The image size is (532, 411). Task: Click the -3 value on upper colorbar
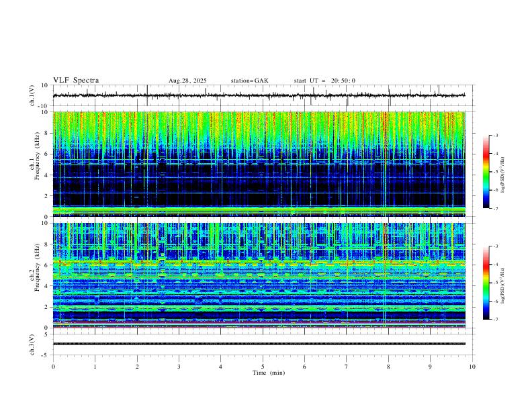(x=495, y=136)
